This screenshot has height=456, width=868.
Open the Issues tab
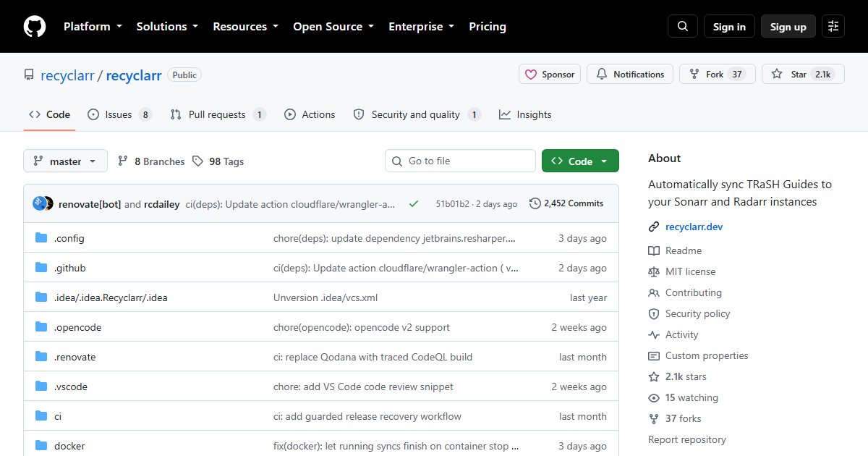119,114
